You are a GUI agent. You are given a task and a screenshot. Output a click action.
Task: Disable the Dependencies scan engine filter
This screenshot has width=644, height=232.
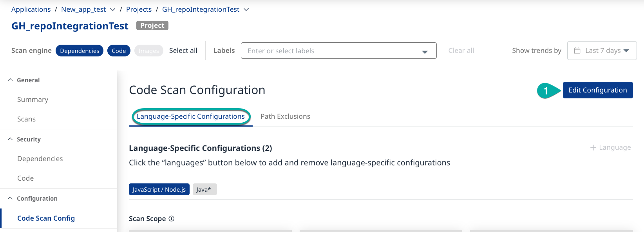(79, 50)
